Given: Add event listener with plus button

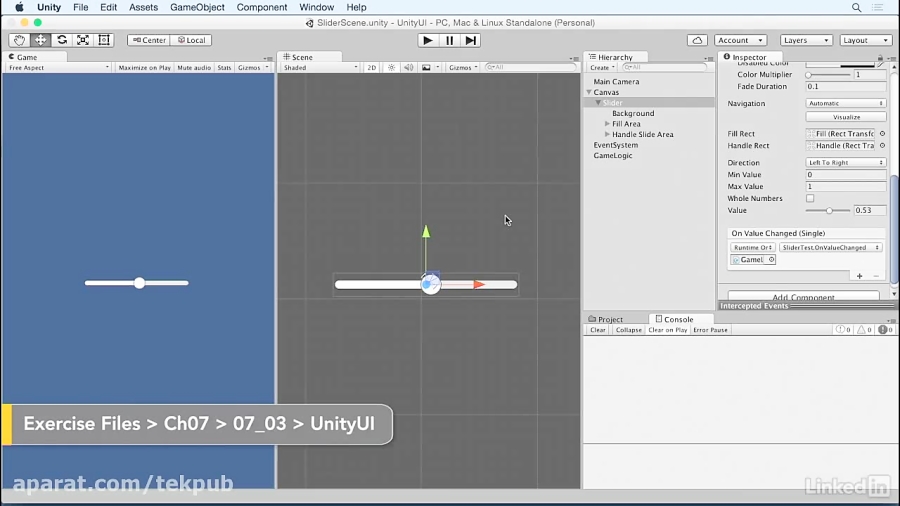Looking at the screenshot, I should click(859, 276).
